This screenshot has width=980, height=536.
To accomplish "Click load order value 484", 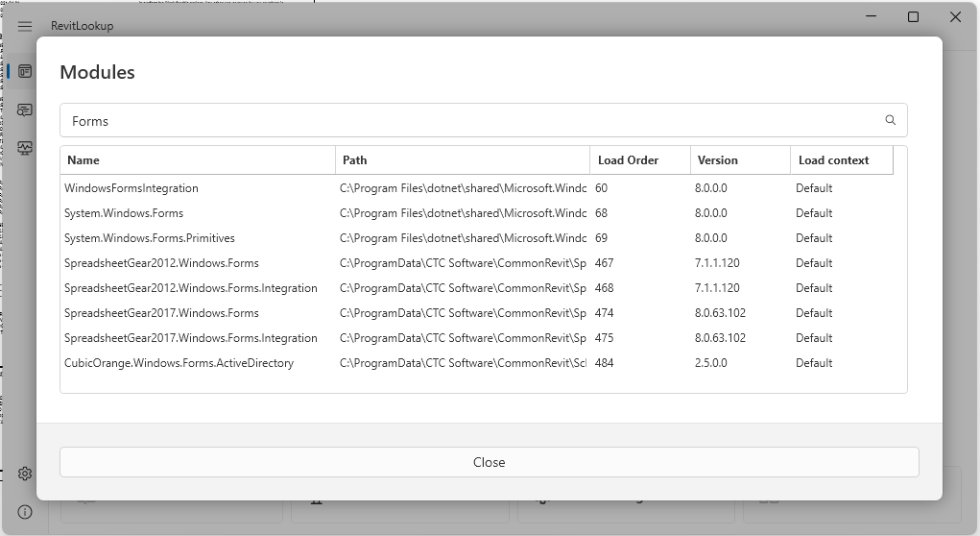I will click(605, 363).
